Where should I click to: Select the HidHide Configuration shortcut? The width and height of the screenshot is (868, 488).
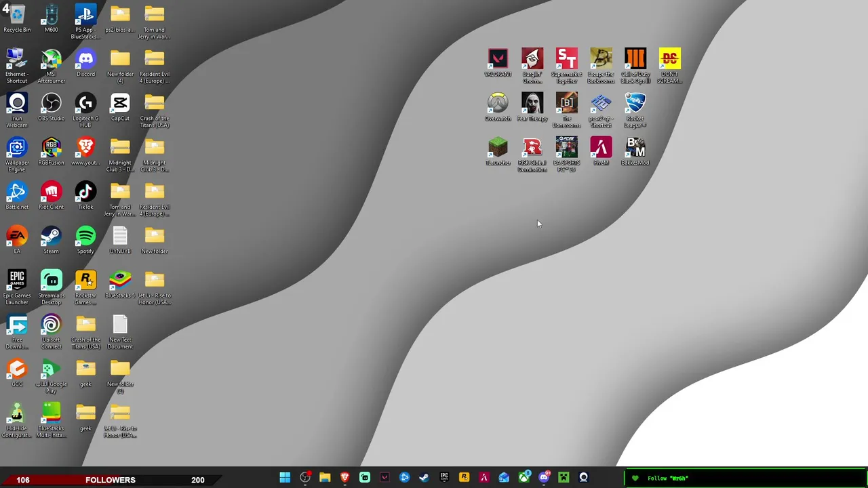click(x=17, y=420)
